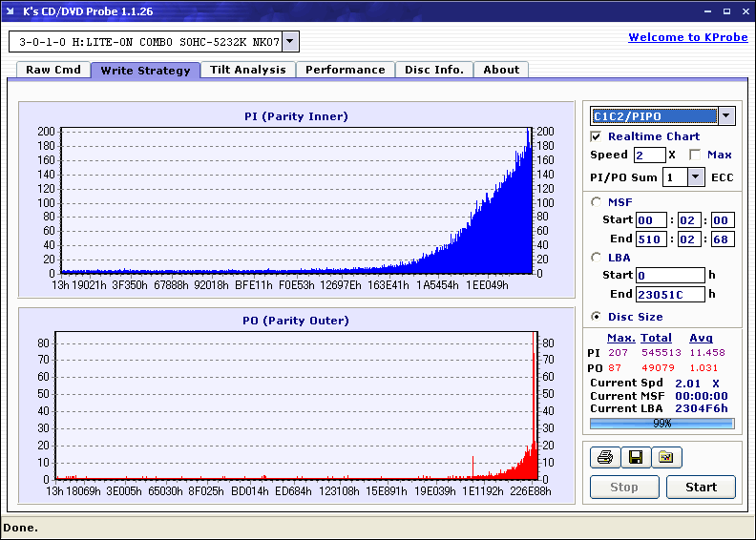Enable the Max speed checkbox
This screenshot has height=540, width=756.
point(695,155)
